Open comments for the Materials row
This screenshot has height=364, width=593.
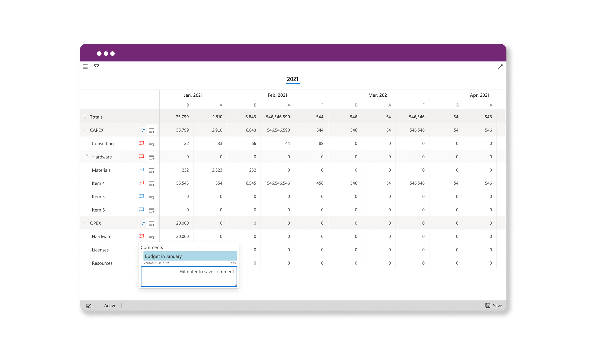coord(141,170)
